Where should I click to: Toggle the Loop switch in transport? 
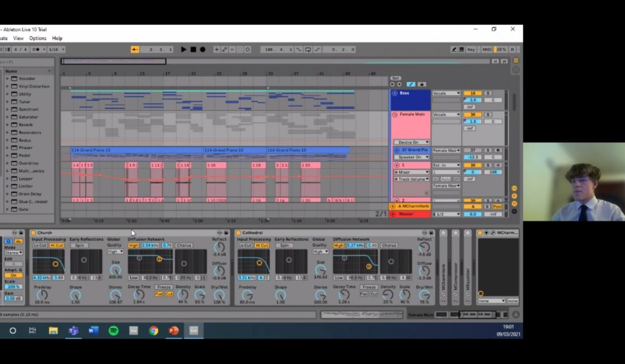coord(308,49)
